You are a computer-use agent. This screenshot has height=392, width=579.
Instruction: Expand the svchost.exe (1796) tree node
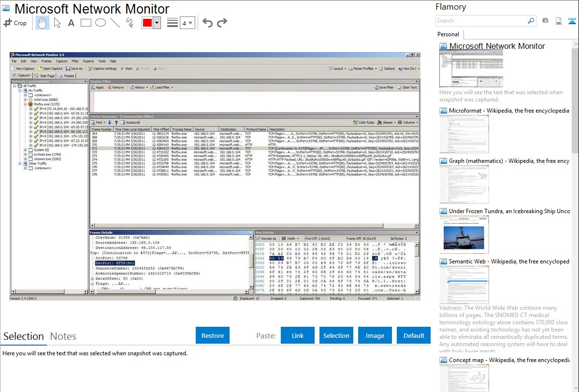tap(26, 155)
